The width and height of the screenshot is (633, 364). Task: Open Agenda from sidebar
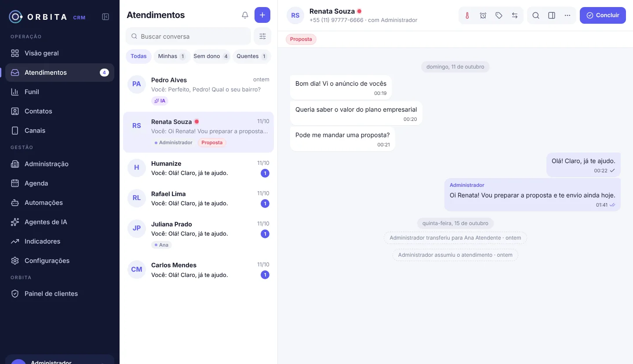pos(60,183)
